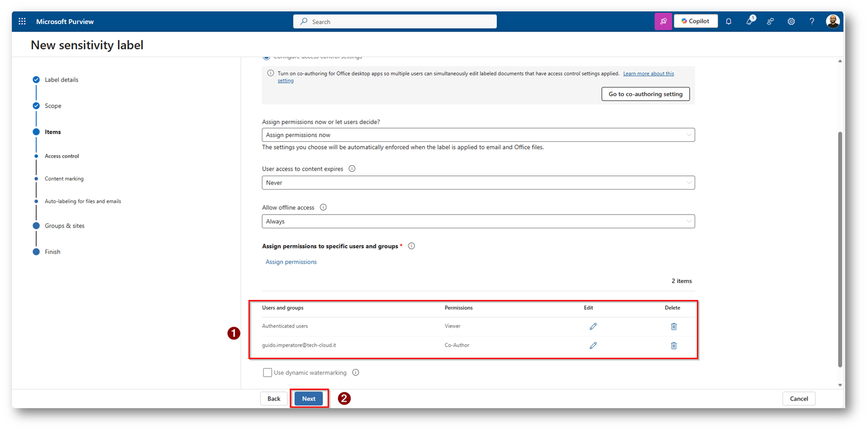Image resolution: width=868 pixels, height=431 pixels.
Task: Go to Scope step in wizard
Action: pyautogui.click(x=53, y=106)
